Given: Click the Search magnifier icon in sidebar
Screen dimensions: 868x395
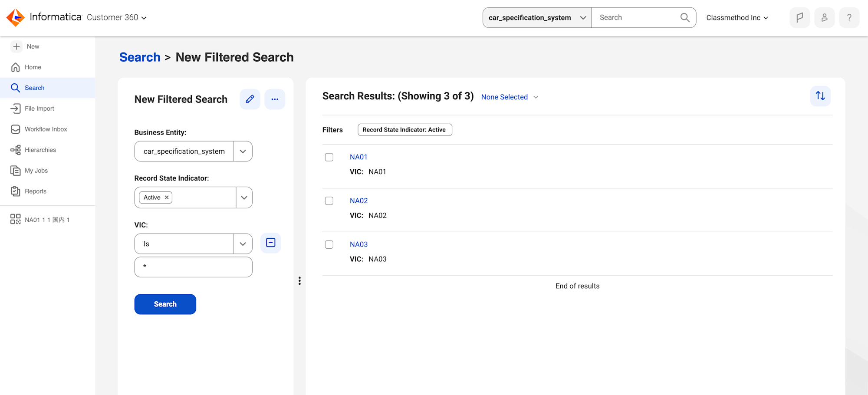Looking at the screenshot, I should pos(16,88).
